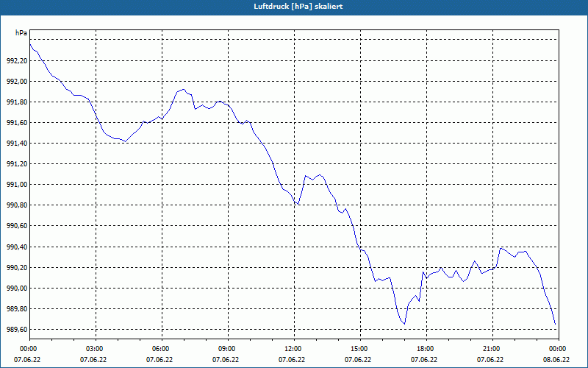Select the 989,60 y-axis label
This screenshot has width=588, height=368.
coord(17,330)
